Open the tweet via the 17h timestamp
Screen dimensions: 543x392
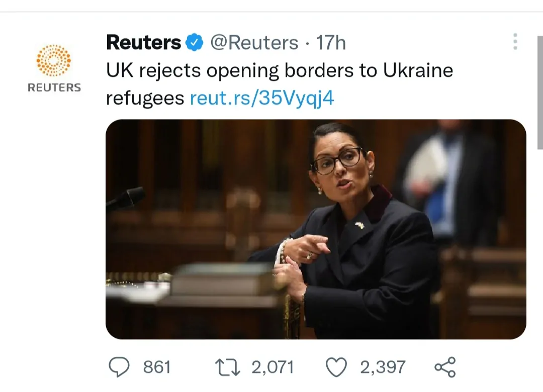pos(331,43)
